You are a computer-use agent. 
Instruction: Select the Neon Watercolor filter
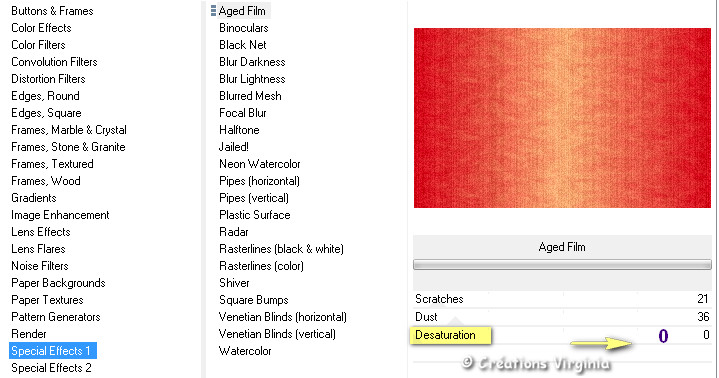click(260, 164)
